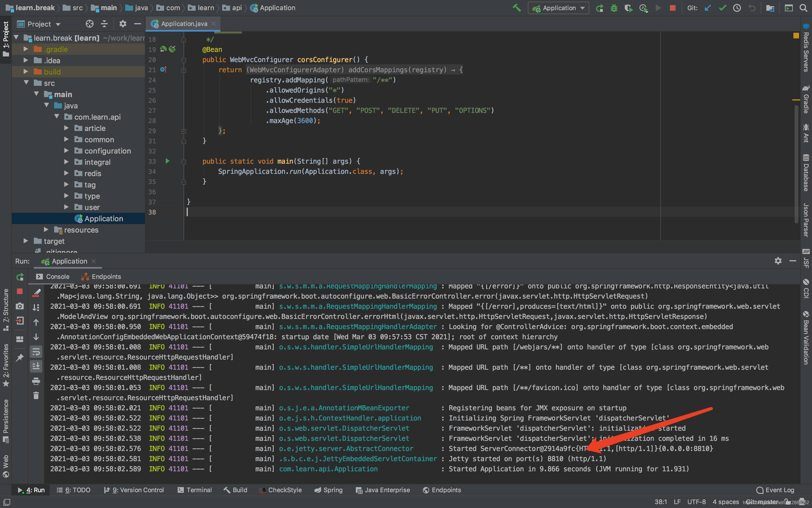Click the 38:1 caret position status
Viewport: 812px width, 508px height.
point(661,502)
